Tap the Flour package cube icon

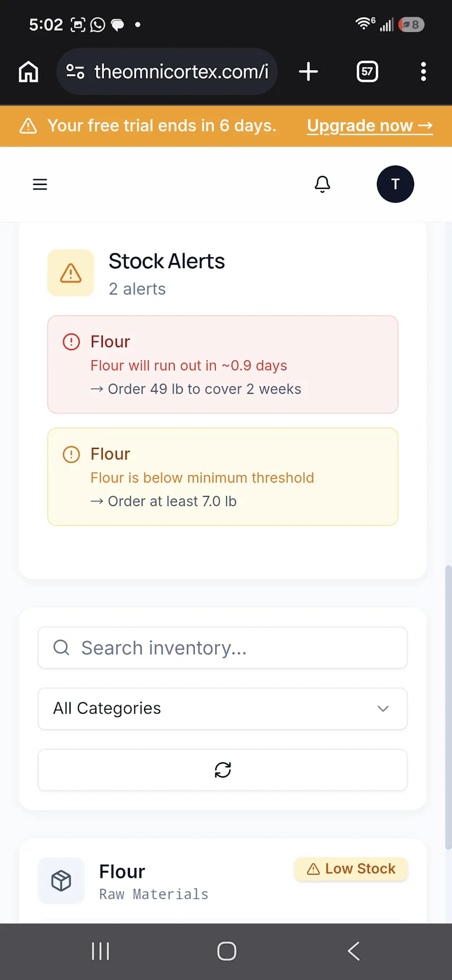click(x=61, y=880)
